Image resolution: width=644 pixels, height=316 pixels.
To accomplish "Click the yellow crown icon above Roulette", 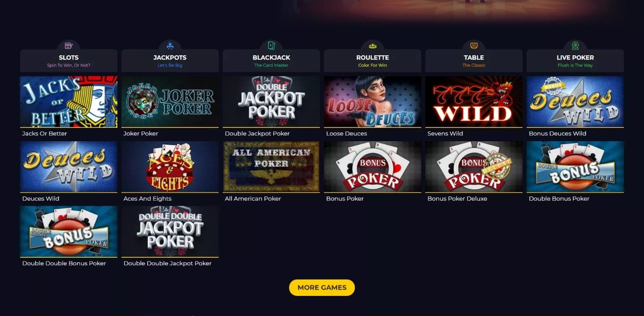I will click(x=373, y=46).
